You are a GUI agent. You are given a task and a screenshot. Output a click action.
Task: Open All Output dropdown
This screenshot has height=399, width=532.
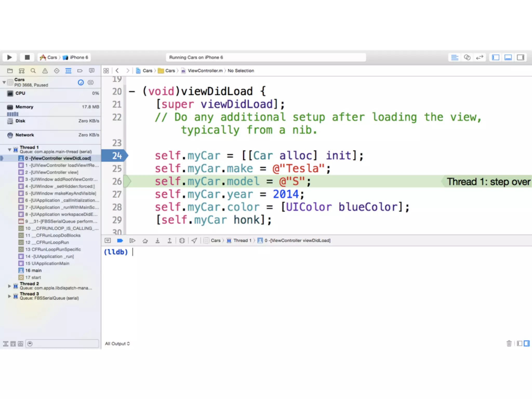[117, 343]
